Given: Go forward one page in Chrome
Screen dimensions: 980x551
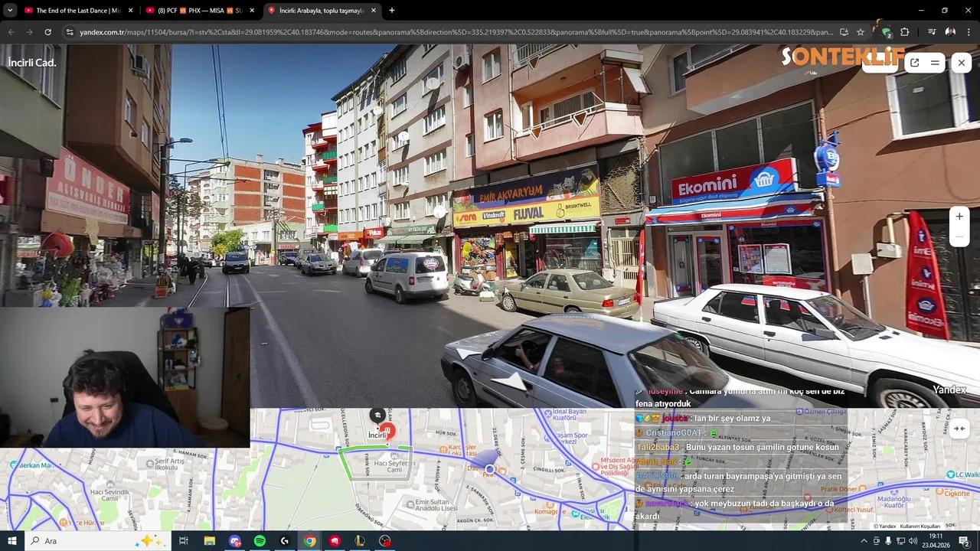Looking at the screenshot, I should 29,32.
